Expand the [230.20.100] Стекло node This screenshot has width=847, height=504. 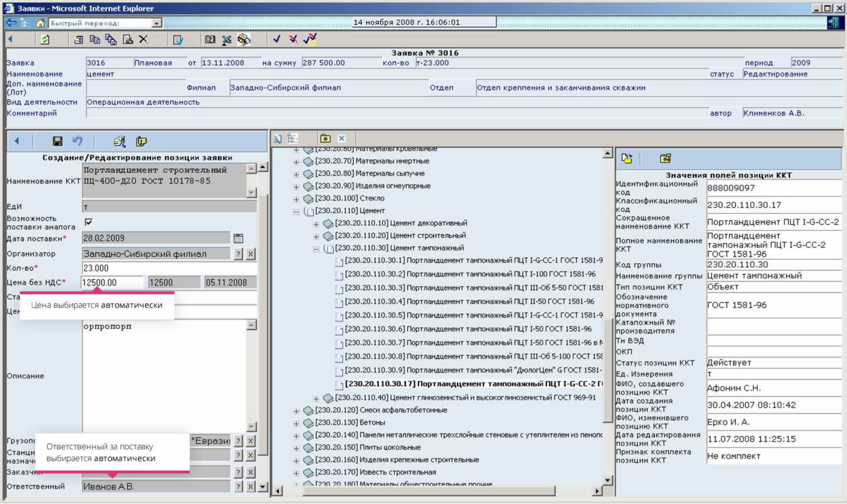coord(296,200)
